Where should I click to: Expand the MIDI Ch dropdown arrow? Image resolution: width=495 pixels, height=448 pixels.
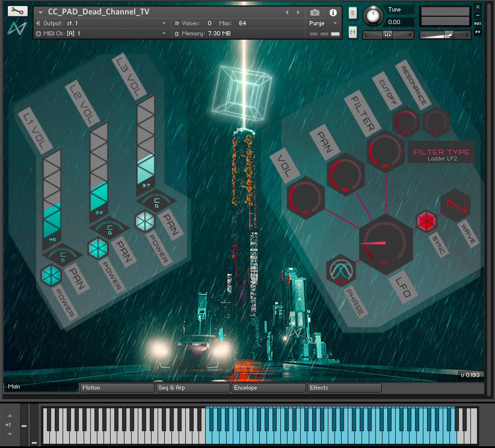click(164, 34)
